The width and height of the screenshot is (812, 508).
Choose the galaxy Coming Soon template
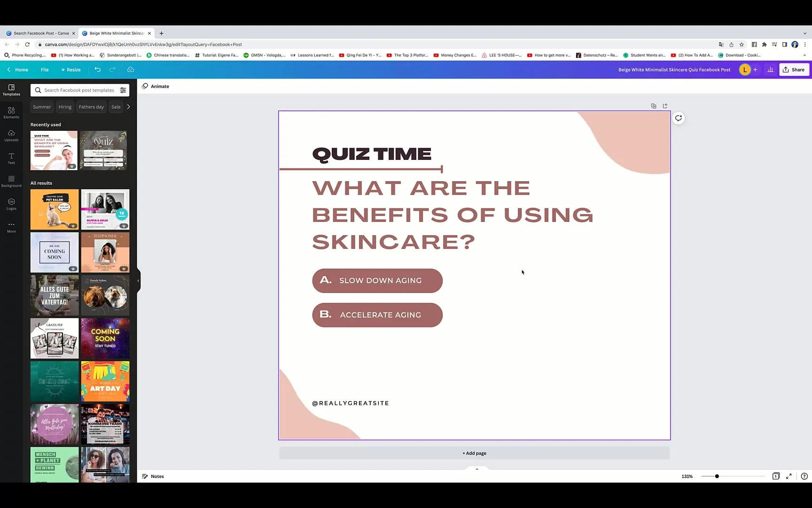[105, 338]
